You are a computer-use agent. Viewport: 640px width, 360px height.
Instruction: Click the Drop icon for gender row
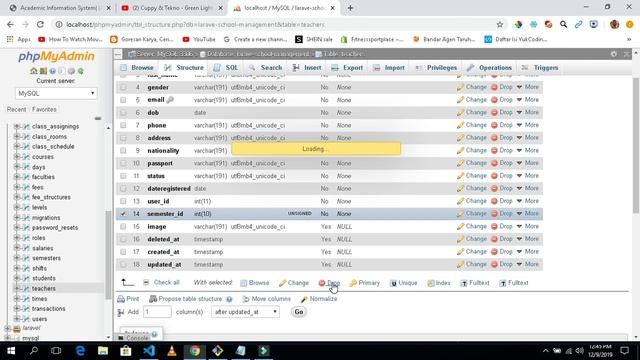(x=494, y=87)
